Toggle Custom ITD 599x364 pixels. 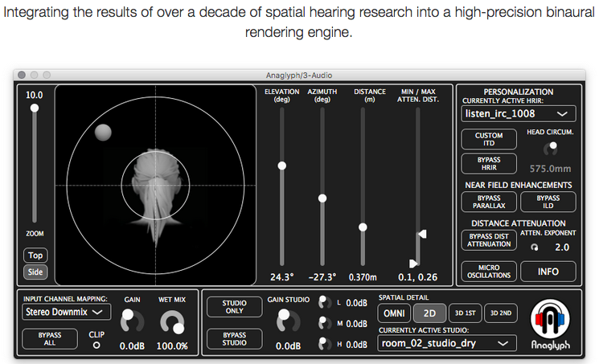click(489, 139)
